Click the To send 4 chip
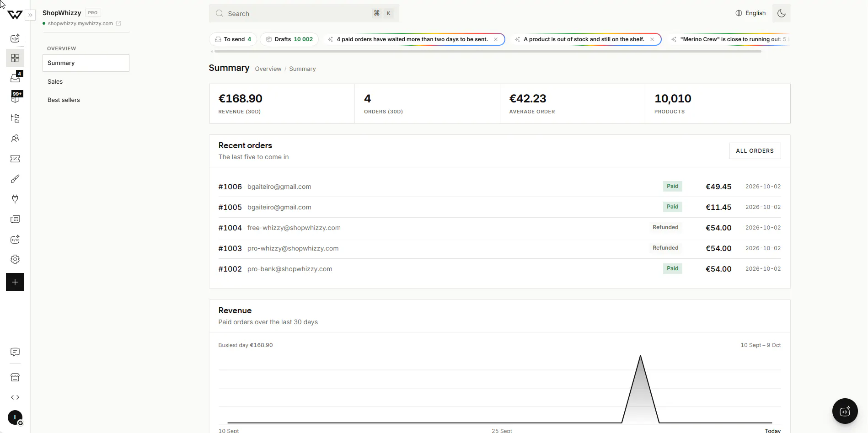Screen dimensions: 868x433 click(233, 39)
